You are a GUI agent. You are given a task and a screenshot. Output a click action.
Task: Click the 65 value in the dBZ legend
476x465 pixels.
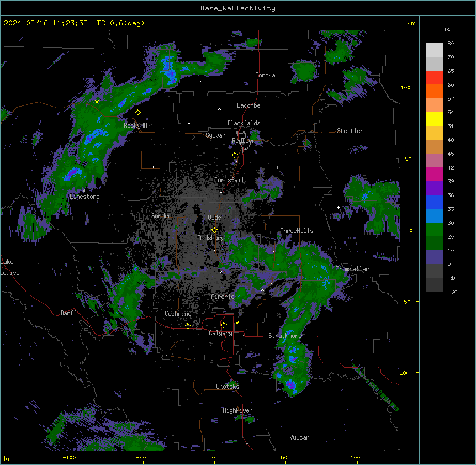click(451, 71)
